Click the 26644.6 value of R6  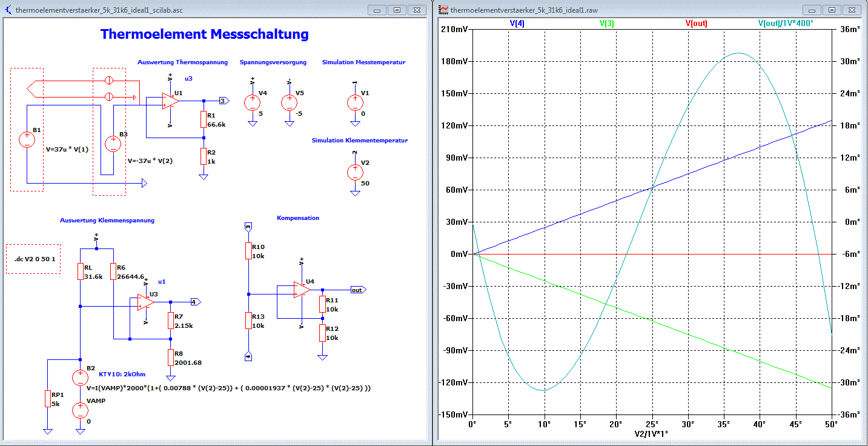pyautogui.click(x=131, y=276)
